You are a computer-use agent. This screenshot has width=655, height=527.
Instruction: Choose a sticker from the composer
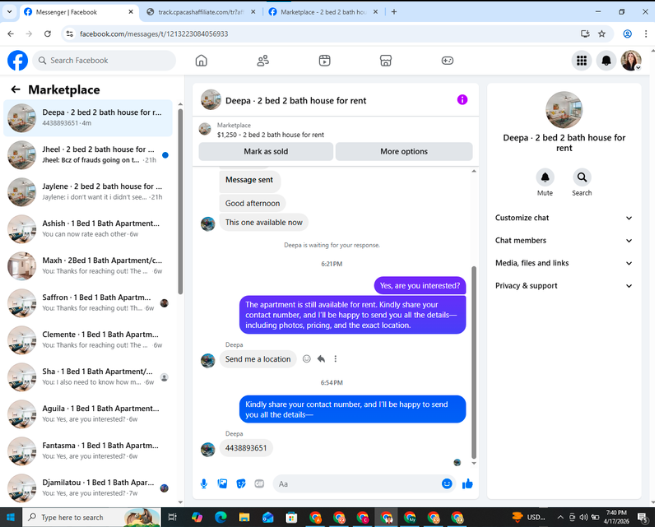click(x=241, y=484)
